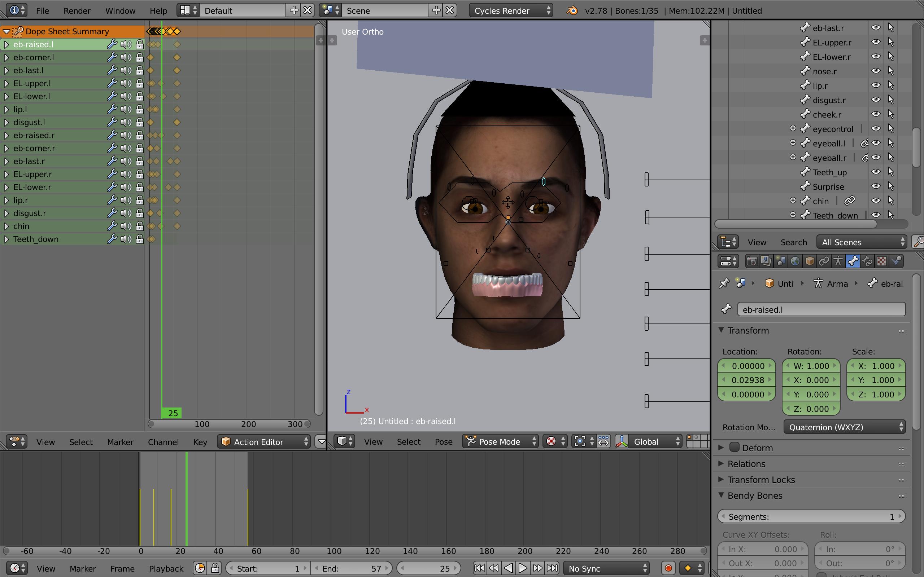
Task: Click the translate manipulator icon in viewport header
Action: pos(622,441)
